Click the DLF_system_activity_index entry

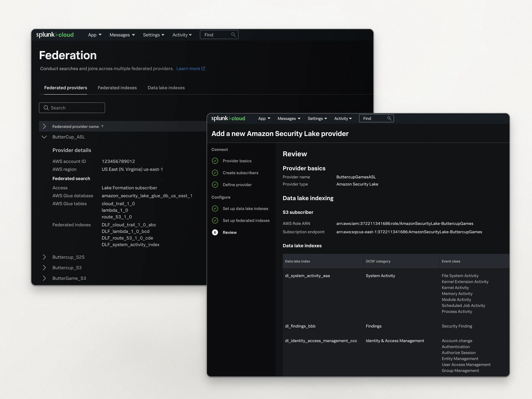(130, 245)
